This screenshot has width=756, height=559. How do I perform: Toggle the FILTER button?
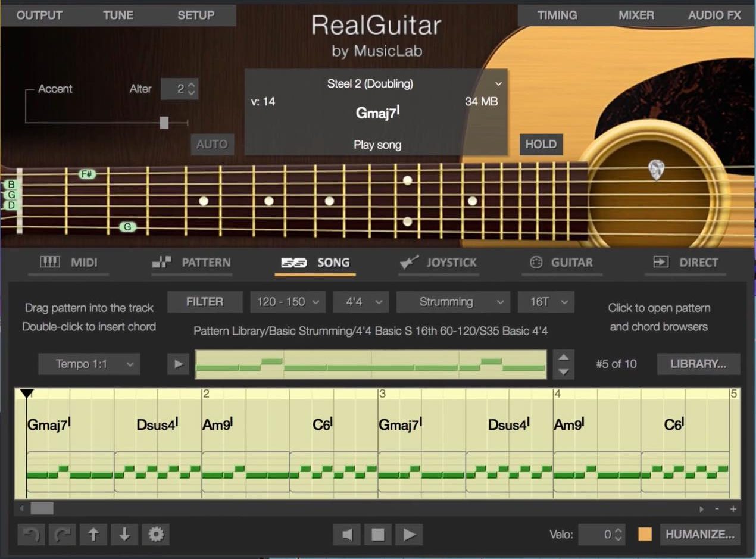tap(205, 302)
